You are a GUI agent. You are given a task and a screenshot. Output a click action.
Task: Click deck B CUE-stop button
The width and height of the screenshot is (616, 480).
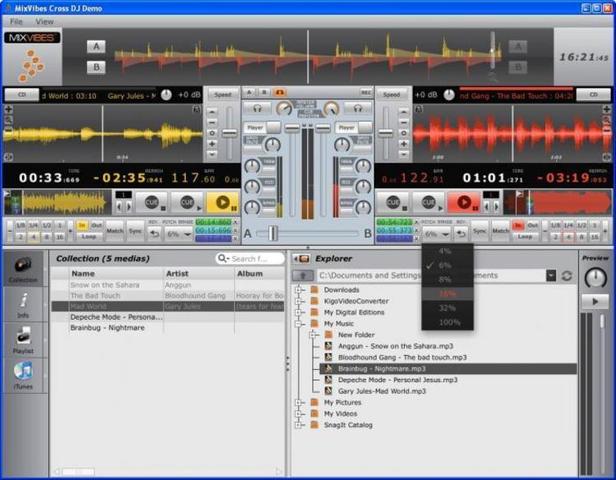[x=393, y=203]
